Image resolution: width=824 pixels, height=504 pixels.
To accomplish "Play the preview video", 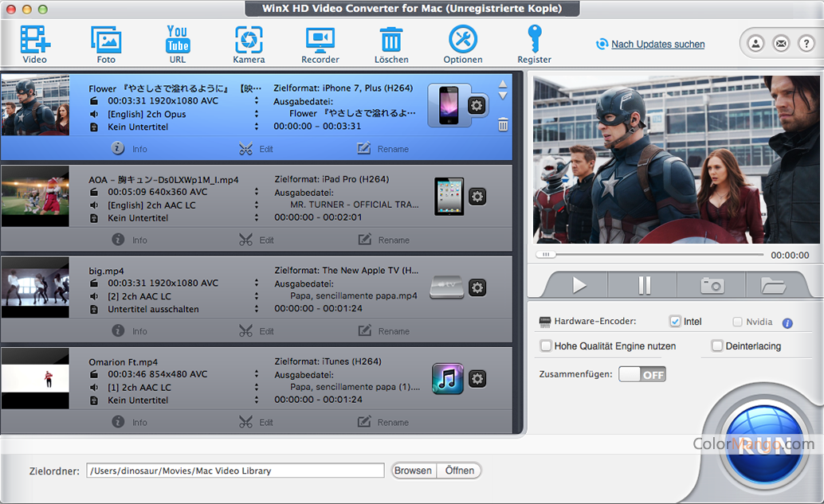I will point(578,286).
